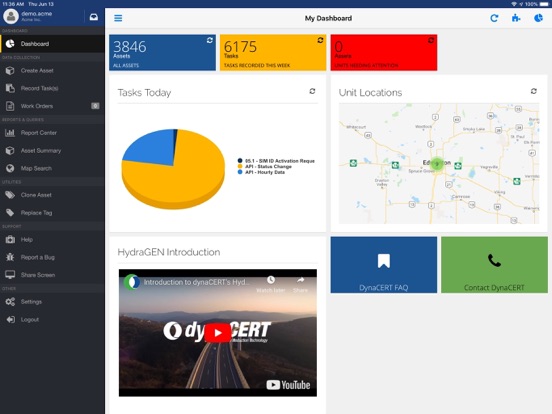The image size is (552, 414).
Task: Click the Work Orders count badge
Action: click(x=95, y=106)
